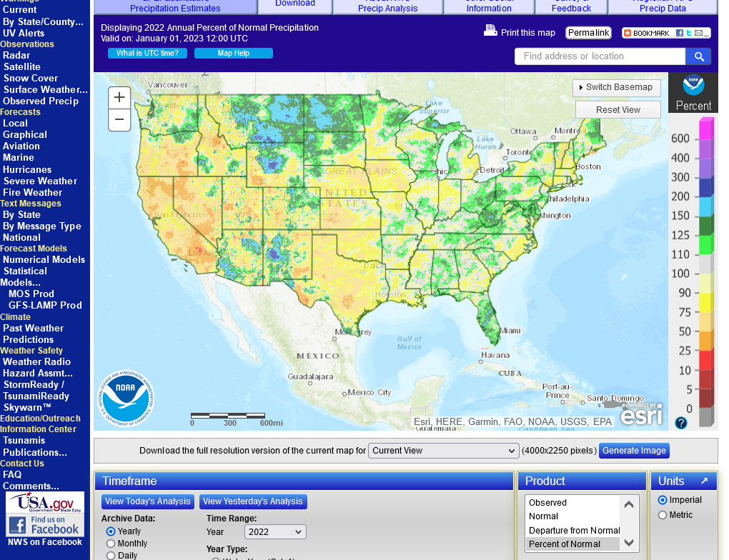The width and height of the screenshot is (729, 560).
Task: Click the Generate Image button
Action: 634,451
